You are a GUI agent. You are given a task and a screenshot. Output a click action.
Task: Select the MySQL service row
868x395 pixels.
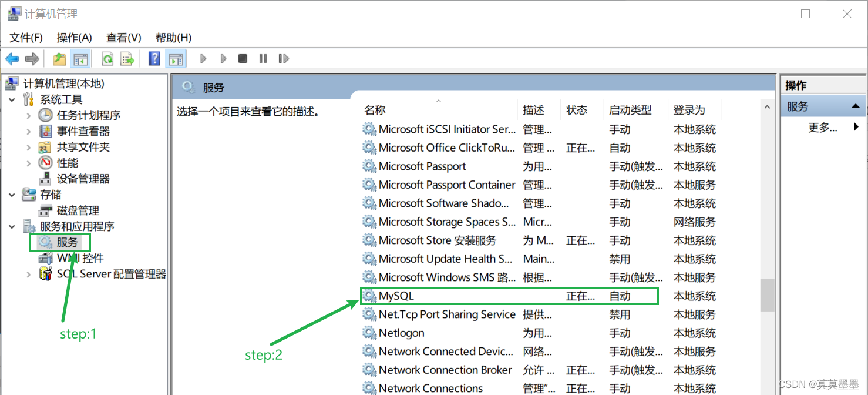[540, 296]
